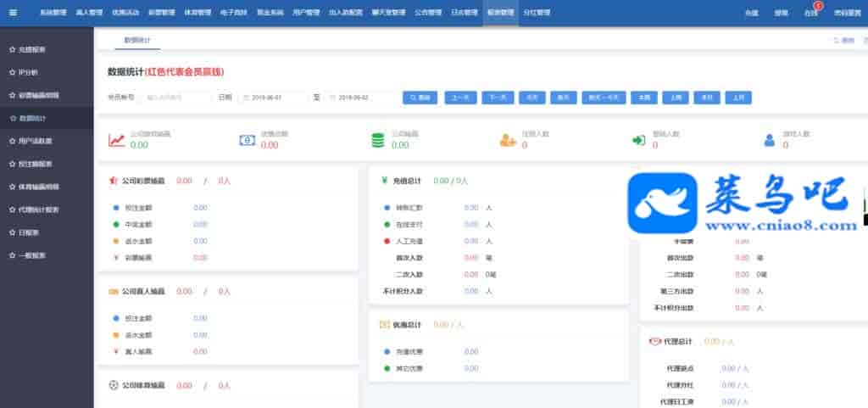Open IP分析 in the left sidebar
The image size is (868, 408).
[30, 73]
